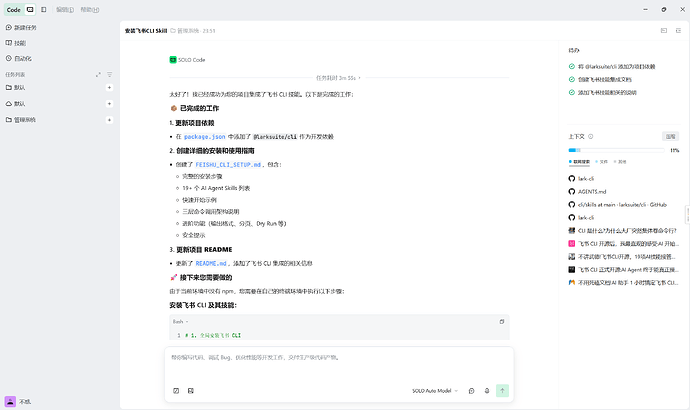Viewport: 690px width, 410px height.
Task: Open the Edit menu in the title bar
Action: click(x=65, y=10)
